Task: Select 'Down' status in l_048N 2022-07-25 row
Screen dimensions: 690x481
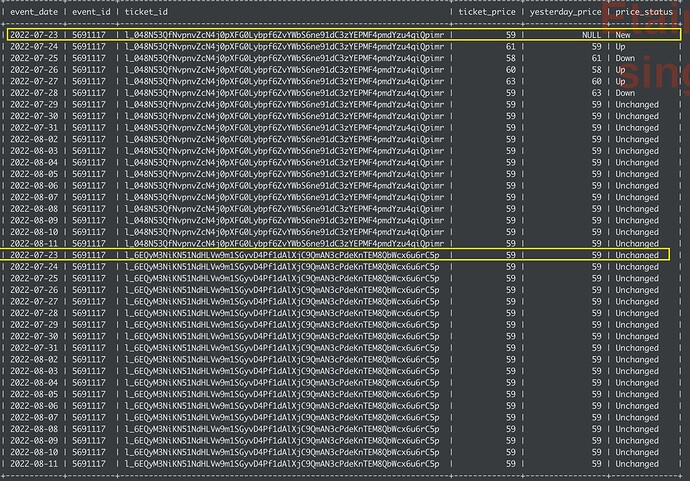Action: [625, 58]
